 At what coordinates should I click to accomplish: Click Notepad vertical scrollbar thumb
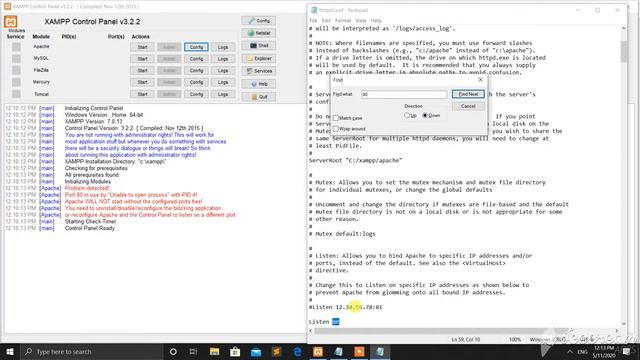click(624, 51)
